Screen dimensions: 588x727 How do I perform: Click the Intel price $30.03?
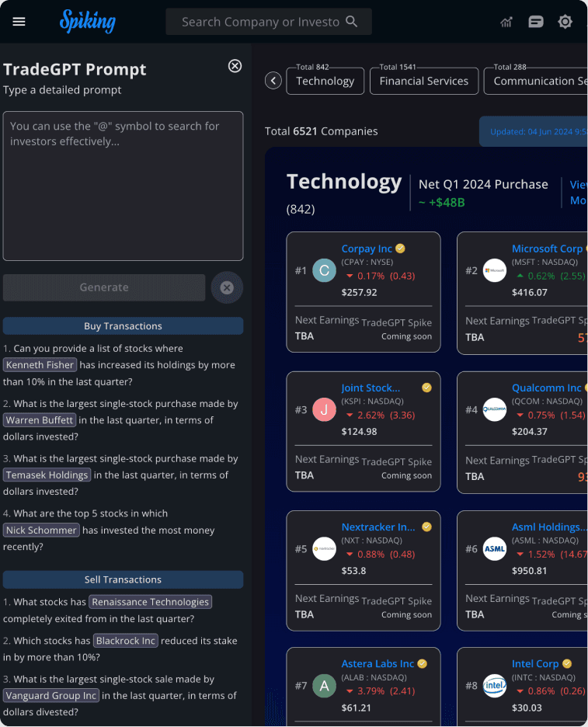coord(527,708)
